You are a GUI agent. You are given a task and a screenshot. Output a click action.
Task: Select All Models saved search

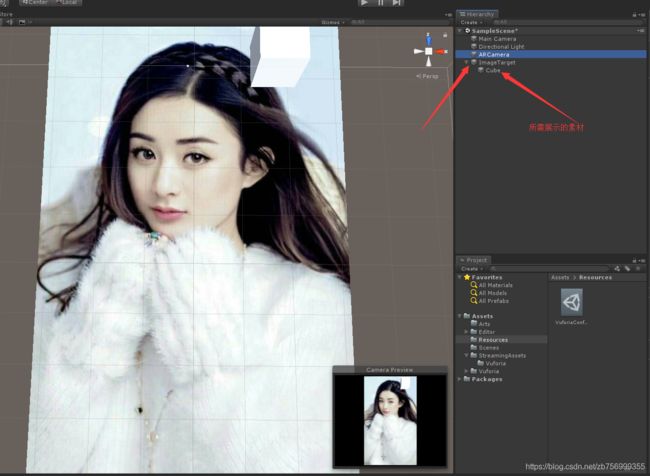(492, 293)
